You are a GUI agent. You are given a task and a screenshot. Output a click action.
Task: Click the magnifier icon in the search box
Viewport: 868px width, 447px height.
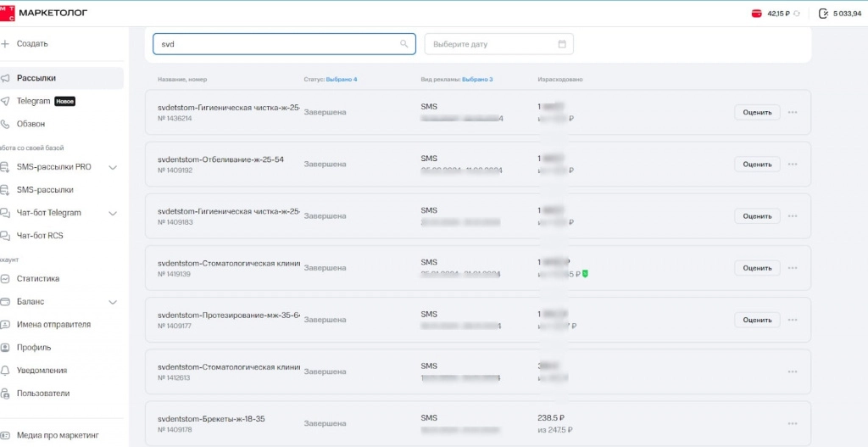(404, 44)
